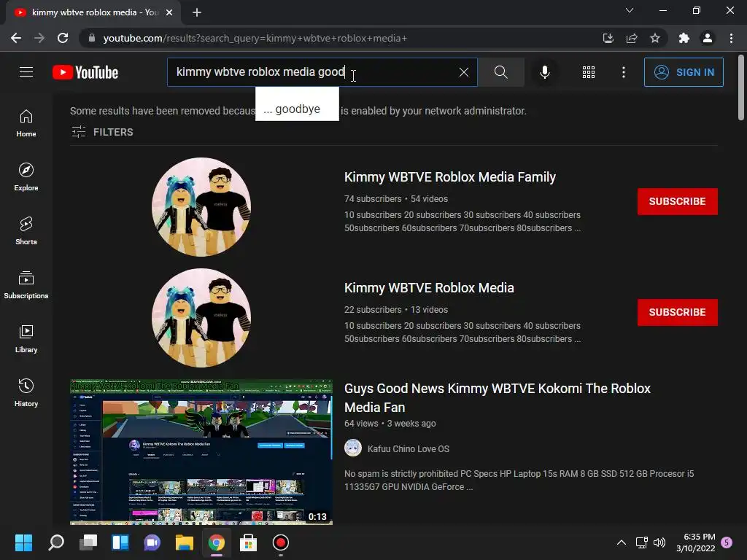747x560 pixels.
Task: Open File Explorer from taskbar
Action: pos(185,542)
